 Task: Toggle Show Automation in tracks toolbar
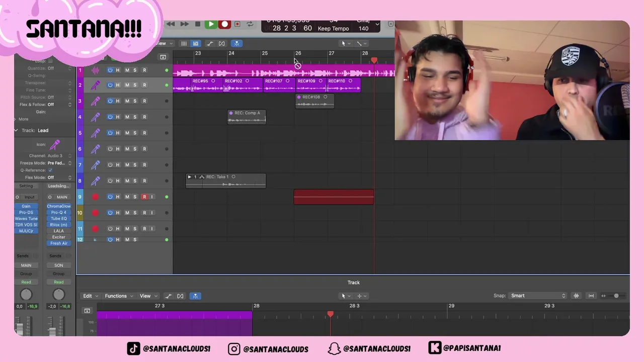[x=210, y=43]
